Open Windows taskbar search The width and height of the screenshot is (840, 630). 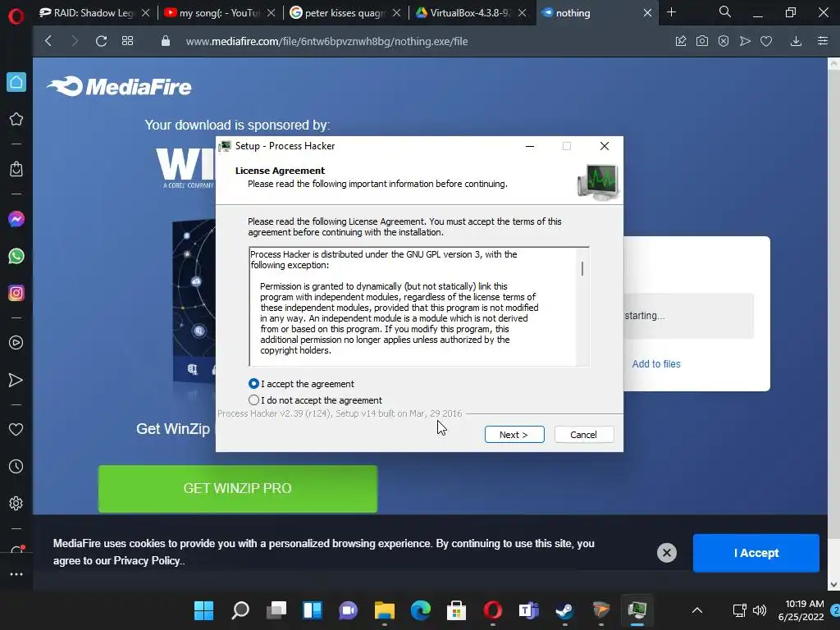[240, 610]
